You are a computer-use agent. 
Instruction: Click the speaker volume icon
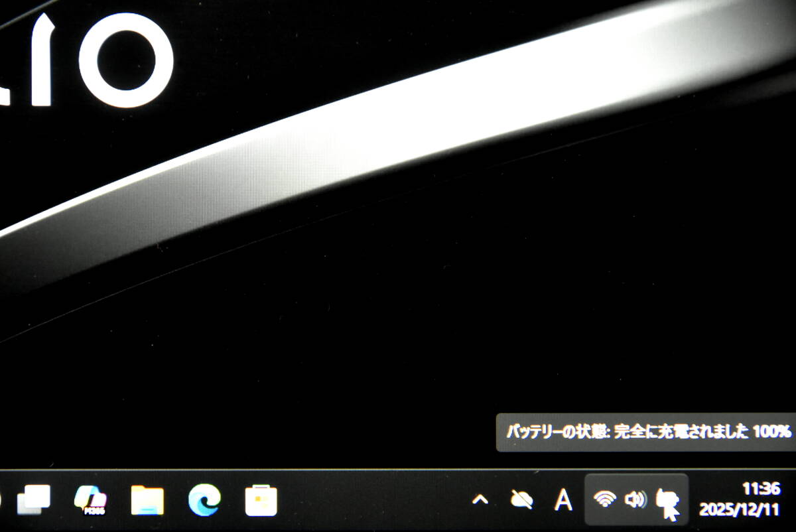click(x=635, y=499)
